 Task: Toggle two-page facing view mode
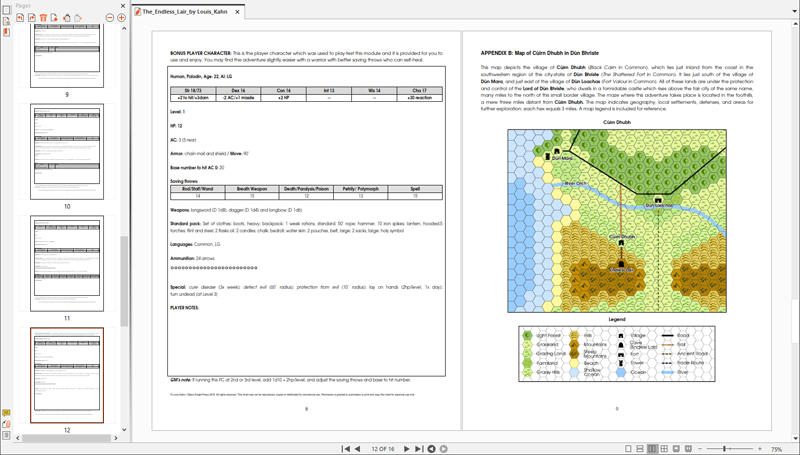click(652, 449)
